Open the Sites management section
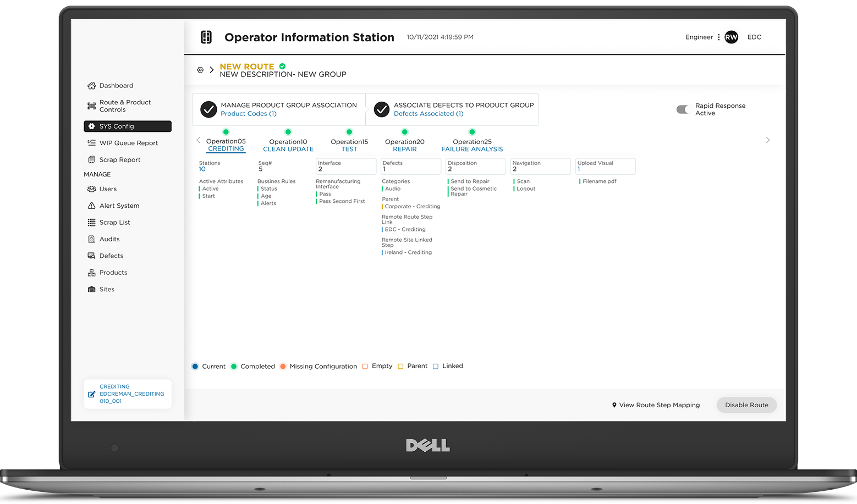857x504 pixels. pyautogui.click(x=90, y=289)
